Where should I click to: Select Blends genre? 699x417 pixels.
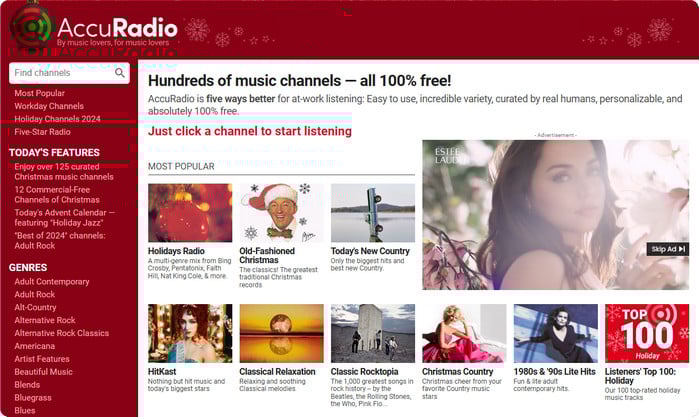[27, 385]
